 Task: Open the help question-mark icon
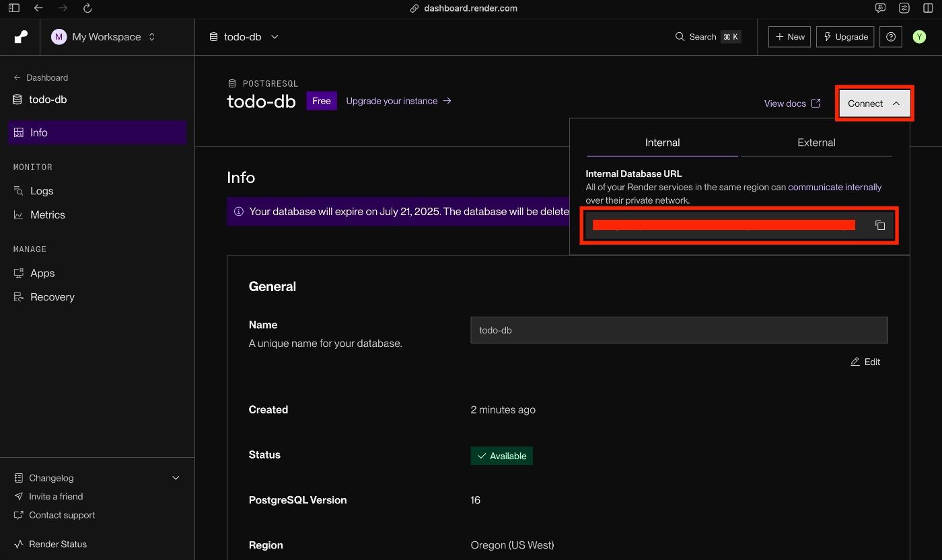click(x=891, y=37)
